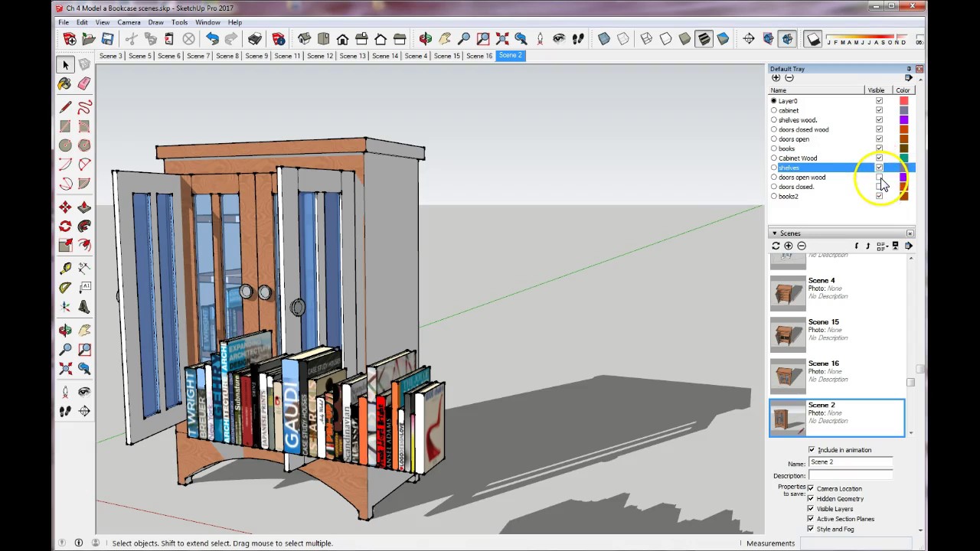Open a model with the Open icon
Screen dimensions: 980x551
coord(89,39)
